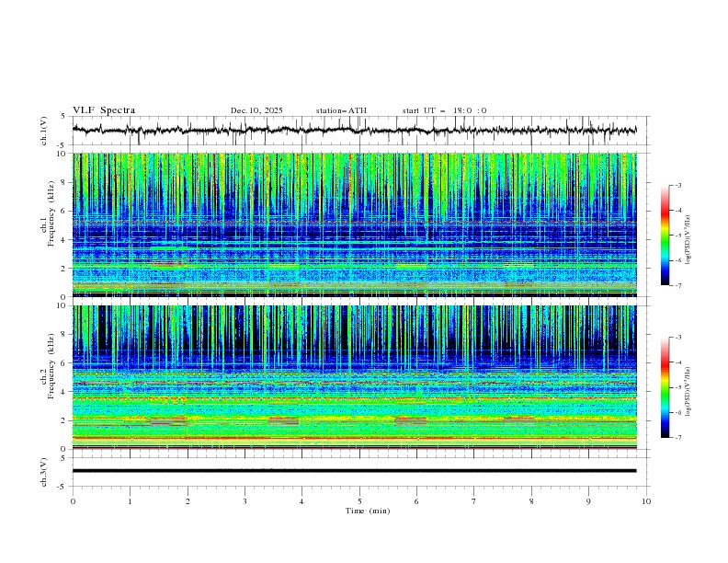Click the log(PSD) label beside ch.2 color bar
This screenshot has height=563, width=728.
pyautogui.click(x=688, y=392)
